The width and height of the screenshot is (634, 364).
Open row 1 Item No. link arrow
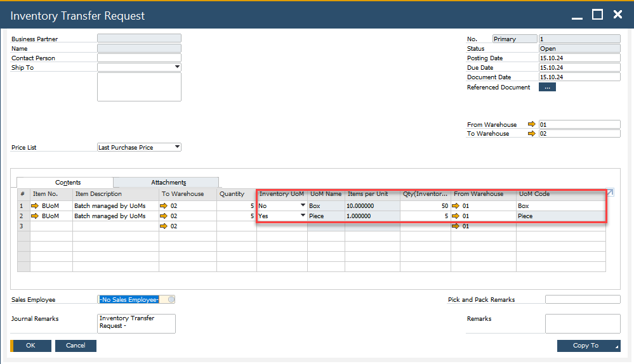tap(36, 206)
